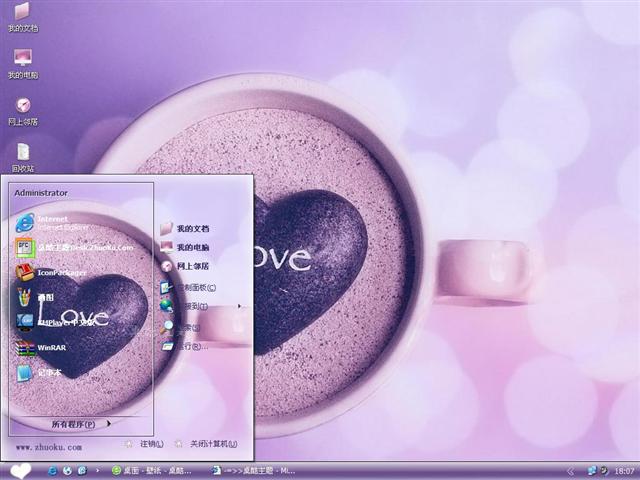The height and width of the screenshot is (480, 640).
Task: Switch to ==>>桌酷主题 - Mi... taskbar window
Action: [254, 471]
